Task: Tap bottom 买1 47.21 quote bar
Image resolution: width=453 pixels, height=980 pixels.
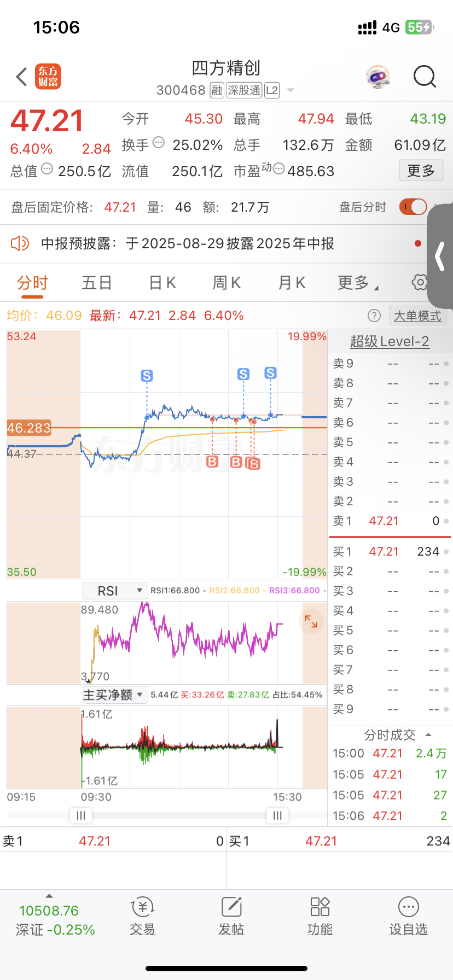Action: click(339, 841)
